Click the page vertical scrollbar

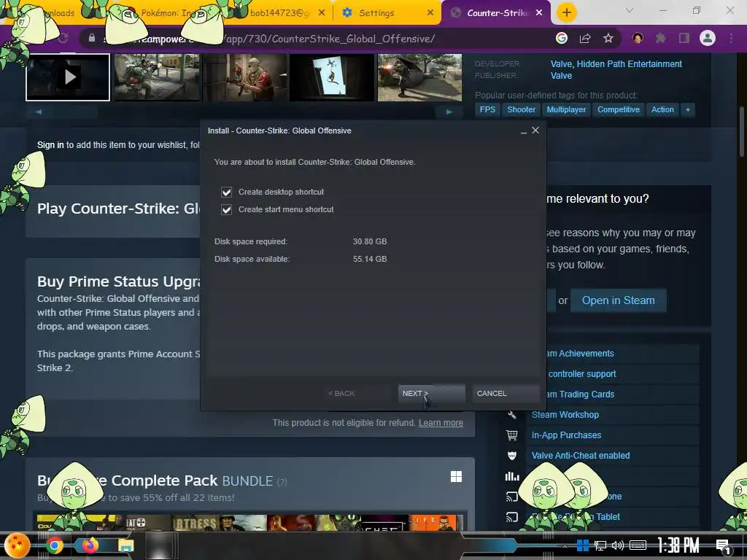(742, 131)
